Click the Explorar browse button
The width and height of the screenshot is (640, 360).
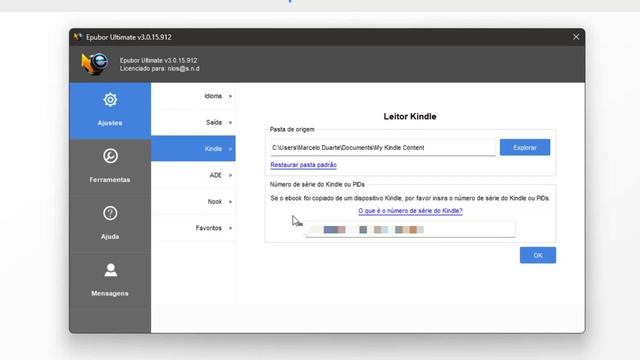(x=525, y=147)
